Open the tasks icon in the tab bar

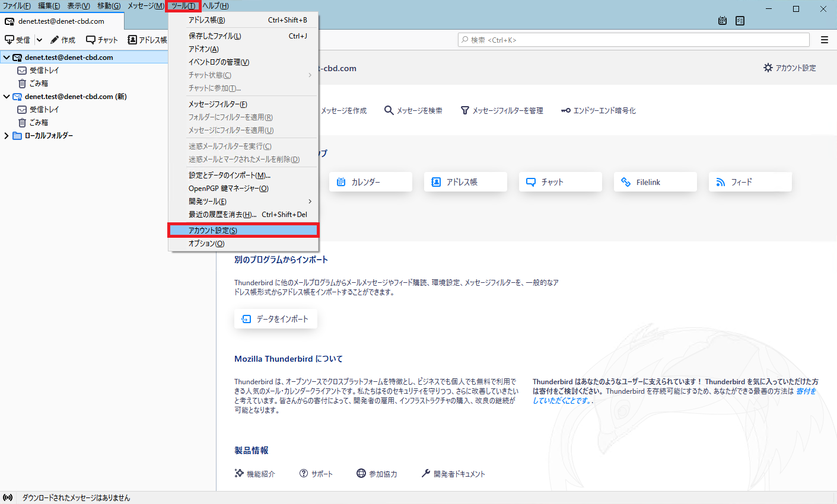(740, 21)
